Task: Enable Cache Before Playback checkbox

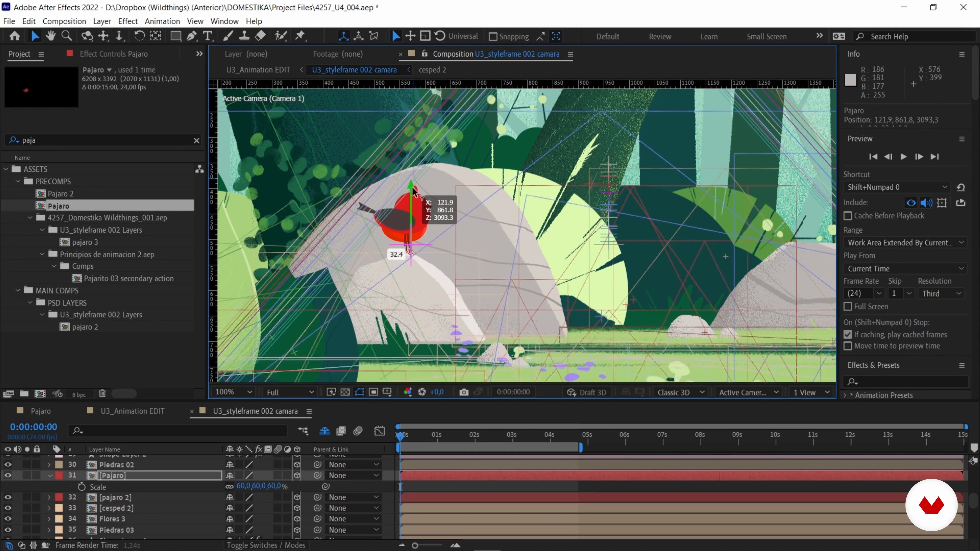Action: click(x=848, y=216)
